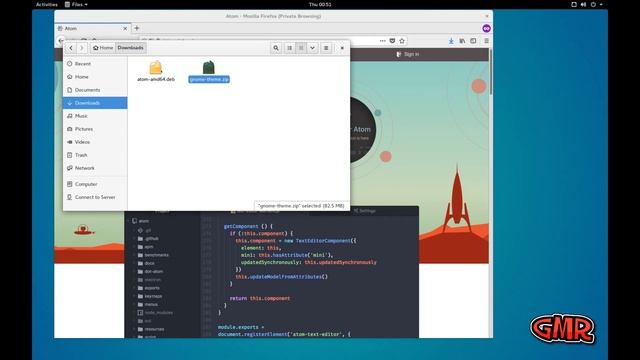Click the power icon in system tray
The width and height of the screenshot is (640, 360).
pos(593,4)
